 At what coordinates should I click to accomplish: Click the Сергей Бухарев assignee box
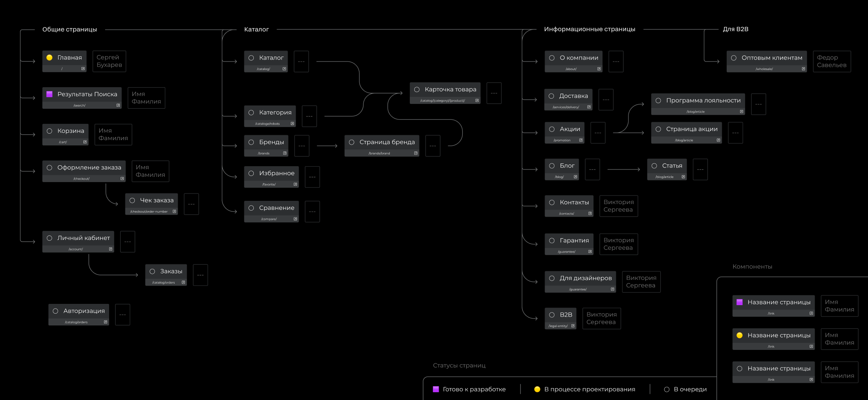(x=109, y=61)
